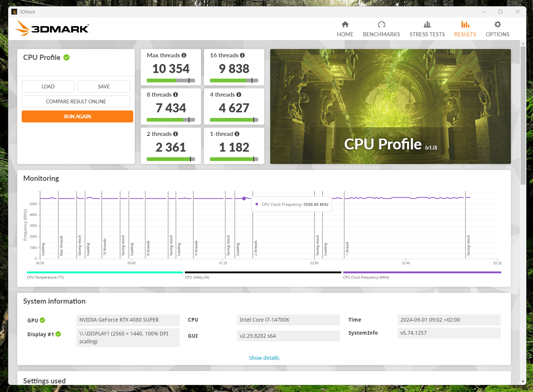The image size is (533, 392).
Task: Click the 1-thread score 1 182
Action: click(234, 148)
